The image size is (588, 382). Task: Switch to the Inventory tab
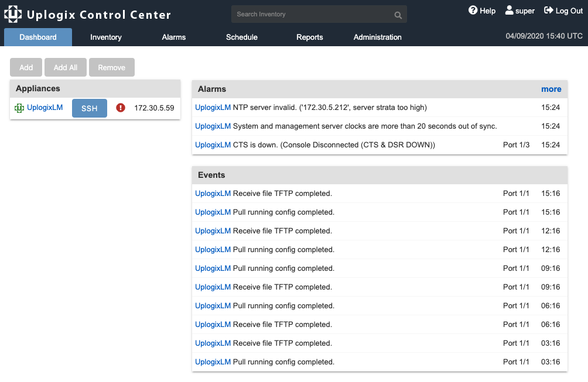tap(106, 37)
